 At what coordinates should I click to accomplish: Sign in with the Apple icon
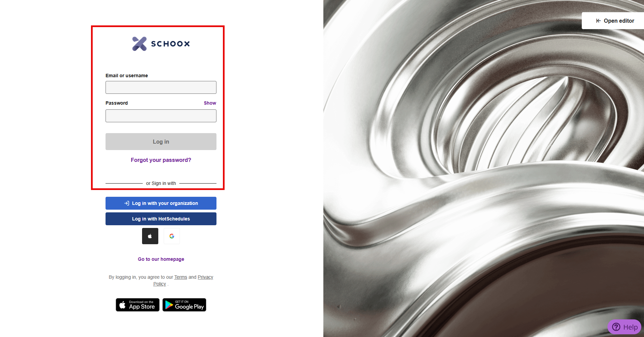click(150, 236)
